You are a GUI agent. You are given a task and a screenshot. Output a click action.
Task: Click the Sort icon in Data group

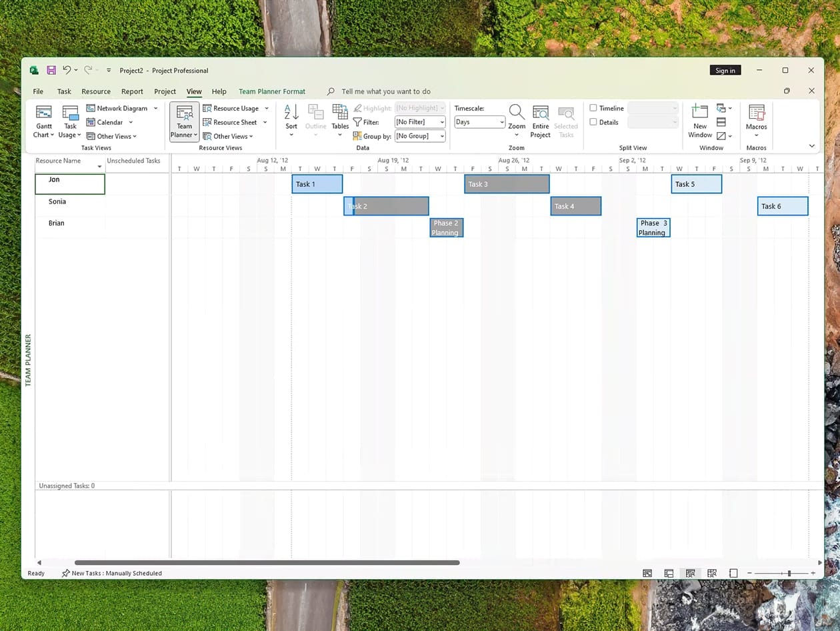[x=291, y=112]
